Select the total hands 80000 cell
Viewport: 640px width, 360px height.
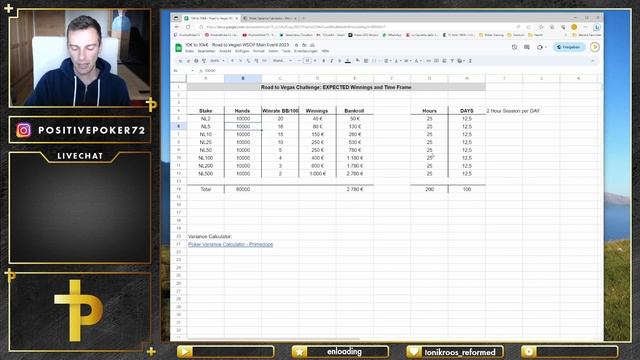[x=243, y=189]
